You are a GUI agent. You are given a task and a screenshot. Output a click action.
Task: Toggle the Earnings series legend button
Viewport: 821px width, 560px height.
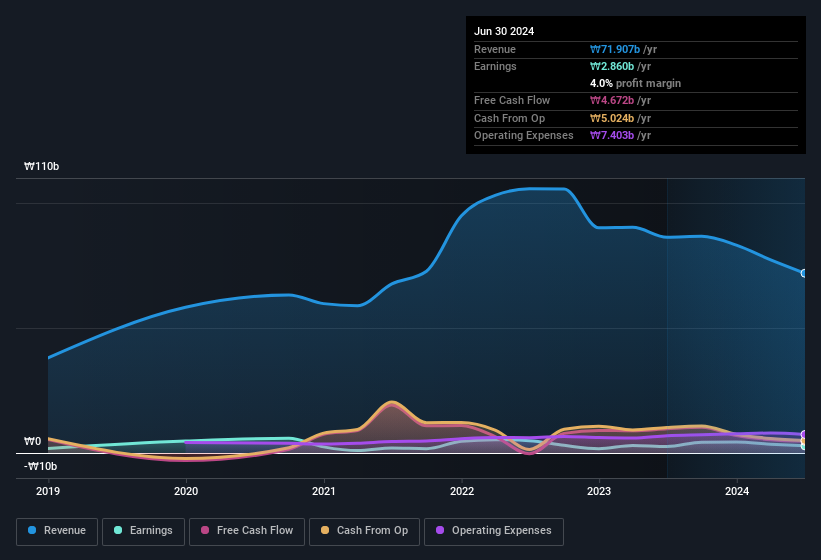click(143, 531)
